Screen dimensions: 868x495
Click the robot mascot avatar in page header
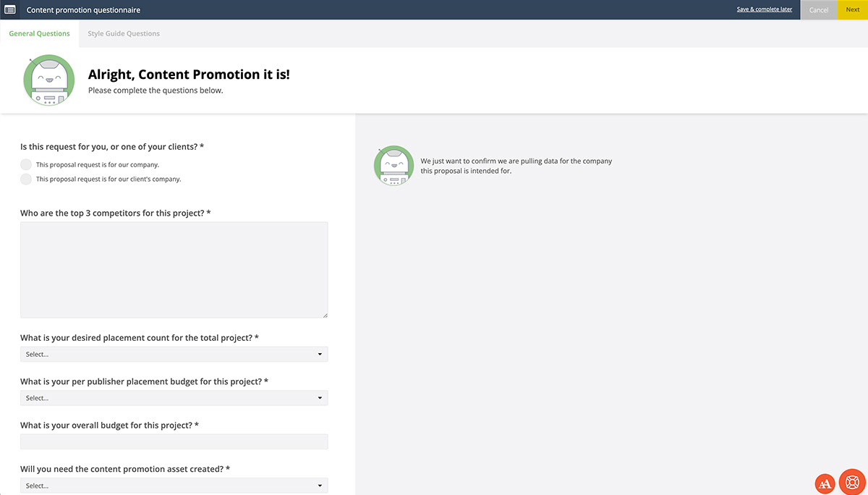pos(48,81)
